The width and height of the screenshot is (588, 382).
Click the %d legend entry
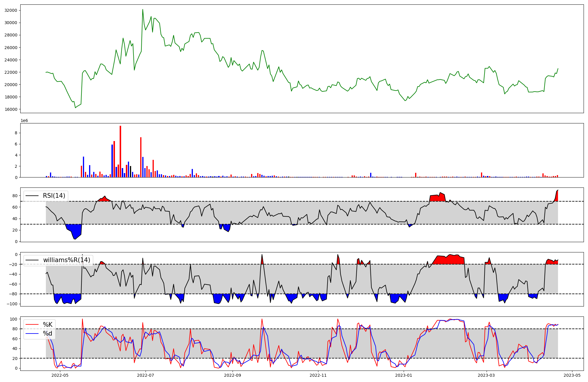point(48,334)
